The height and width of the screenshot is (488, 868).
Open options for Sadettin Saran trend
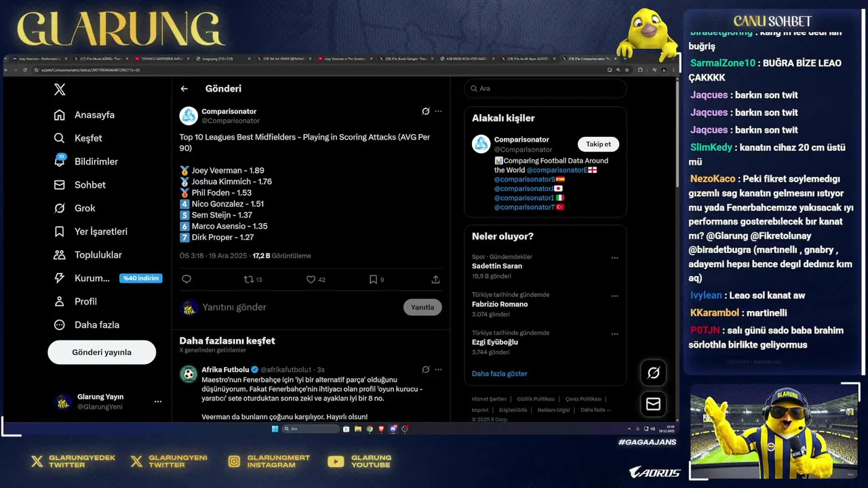click(x=614, y=258)
